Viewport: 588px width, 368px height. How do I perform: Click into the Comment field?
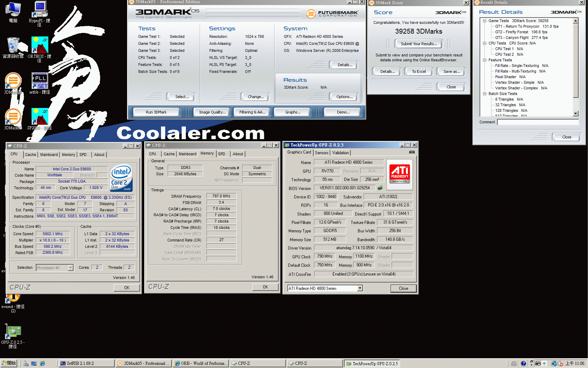(538, 122)
